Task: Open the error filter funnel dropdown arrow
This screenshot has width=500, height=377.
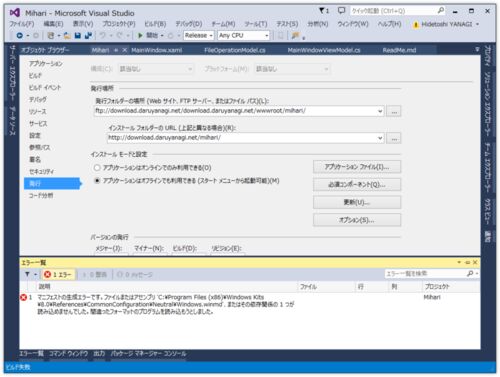Action: [35, 275]
